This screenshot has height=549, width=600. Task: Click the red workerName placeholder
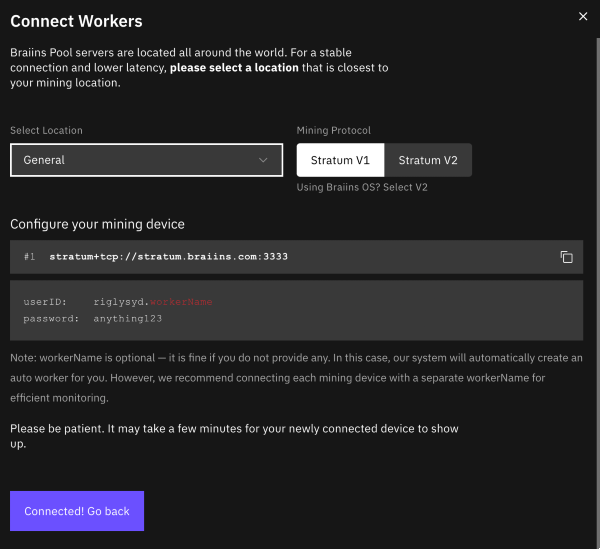pyautogui.click(x=181, y=302)
